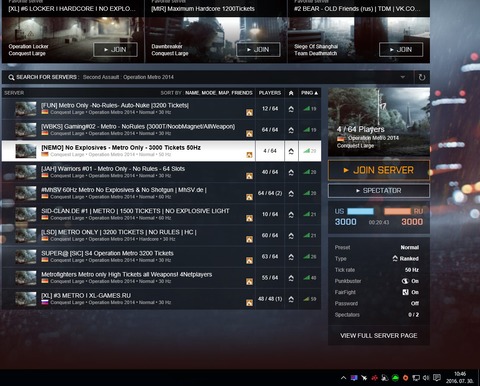The width and height of the screenshot is (480, 386).
Task: Select the SUPER@ [SiC] S4 server row
Action: [x=161, y=257]
